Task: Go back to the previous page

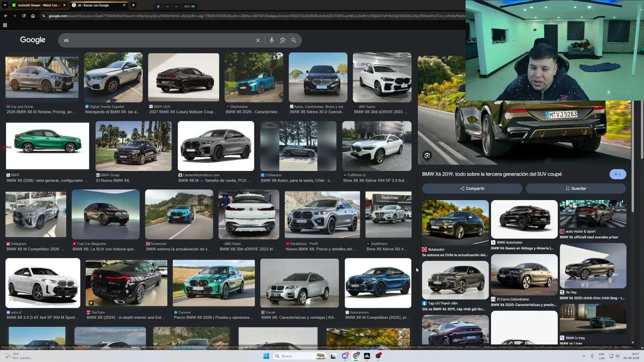Action: click(6, 16)
